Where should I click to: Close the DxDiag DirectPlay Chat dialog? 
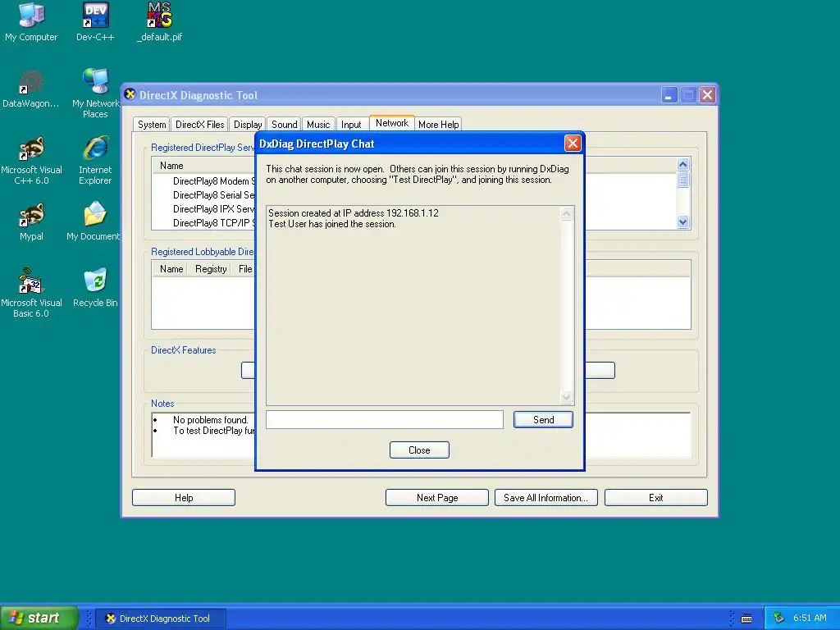[x=573, y=143]
